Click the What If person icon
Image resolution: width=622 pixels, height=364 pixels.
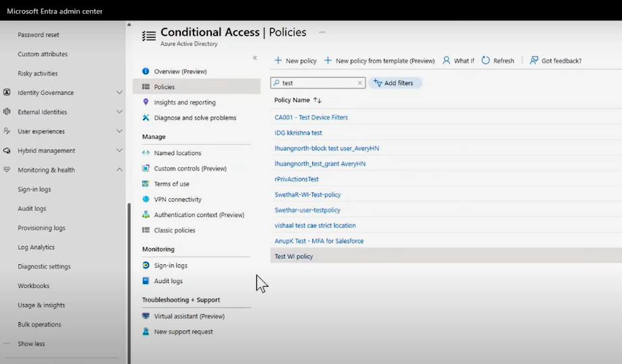[447, 60]
